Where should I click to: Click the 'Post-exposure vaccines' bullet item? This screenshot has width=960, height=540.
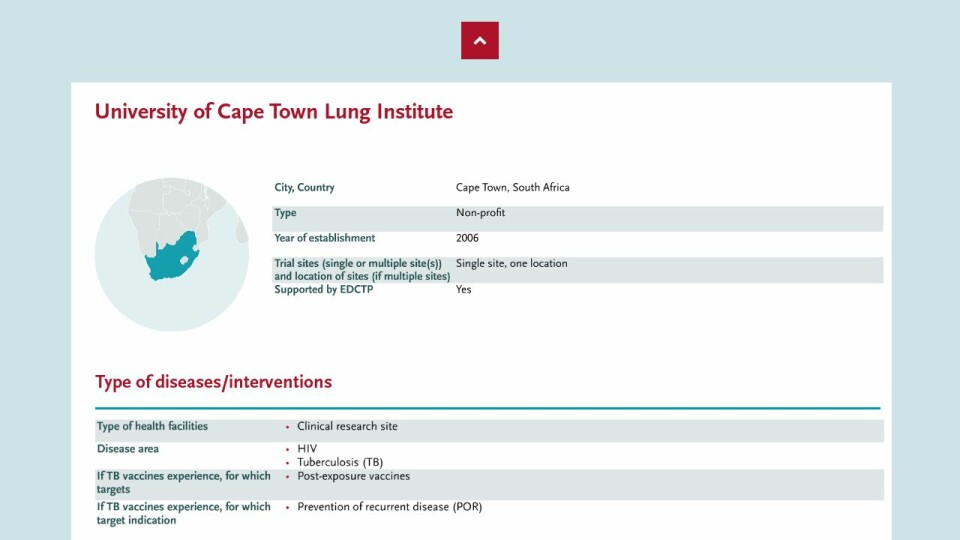(x=353, y=476)
